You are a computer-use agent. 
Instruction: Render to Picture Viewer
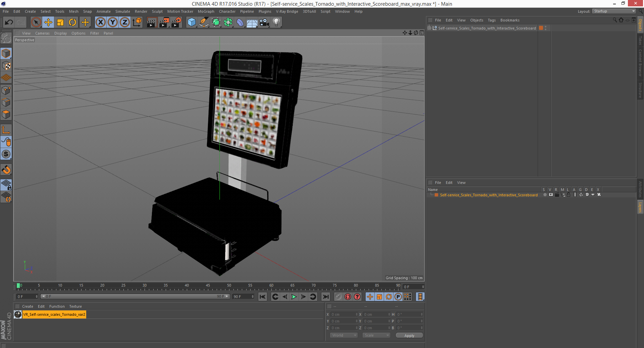(x=164, y=22)
